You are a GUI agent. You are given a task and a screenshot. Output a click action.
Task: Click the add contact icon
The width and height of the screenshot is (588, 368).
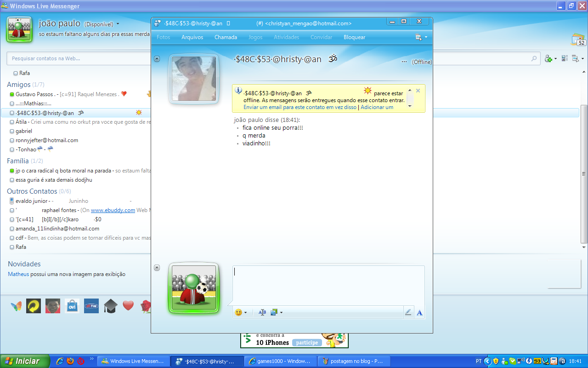pyautogui.click(x=548, y=58)
